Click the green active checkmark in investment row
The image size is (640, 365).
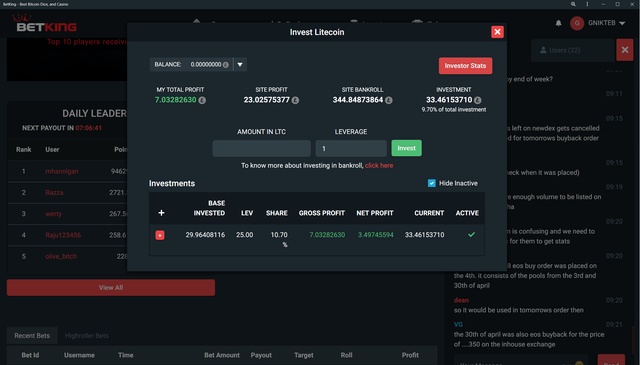click(x=471, y=235)
